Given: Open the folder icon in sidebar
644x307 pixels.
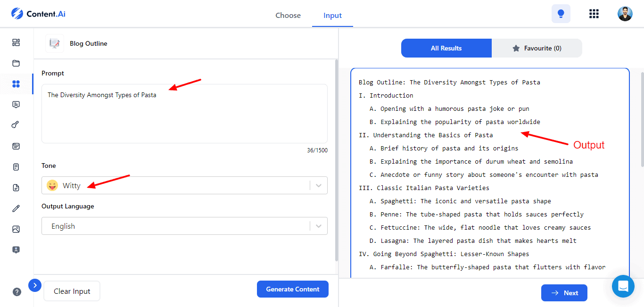Looking at the screenshot, I should [x=16, y=63].
